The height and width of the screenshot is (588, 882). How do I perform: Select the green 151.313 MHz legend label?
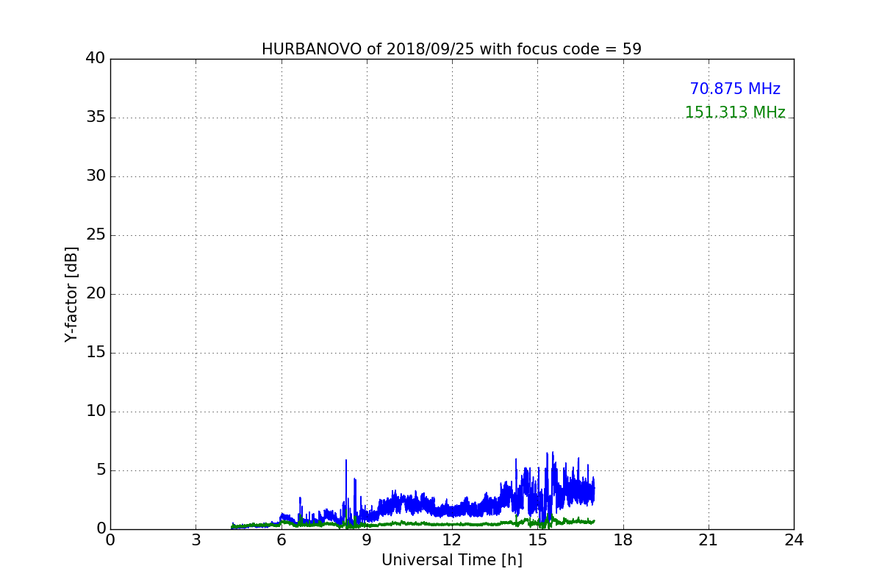click(x=735, y=112)
